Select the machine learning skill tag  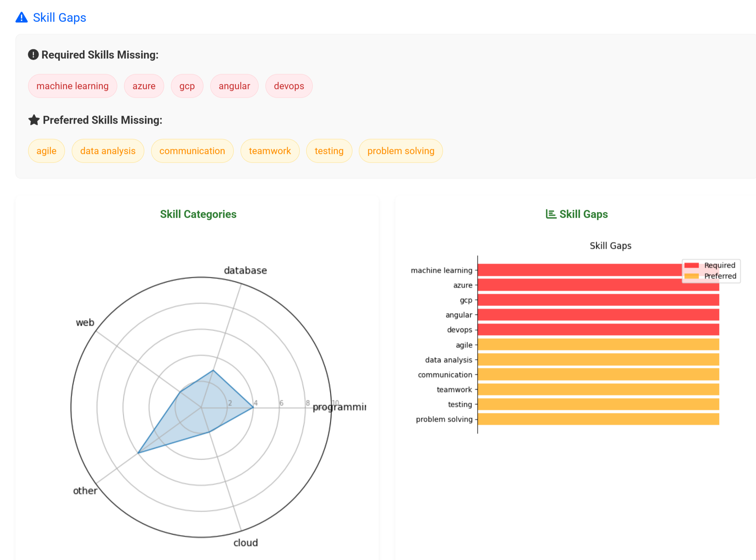pyautogui.click(x=72, y=86)
